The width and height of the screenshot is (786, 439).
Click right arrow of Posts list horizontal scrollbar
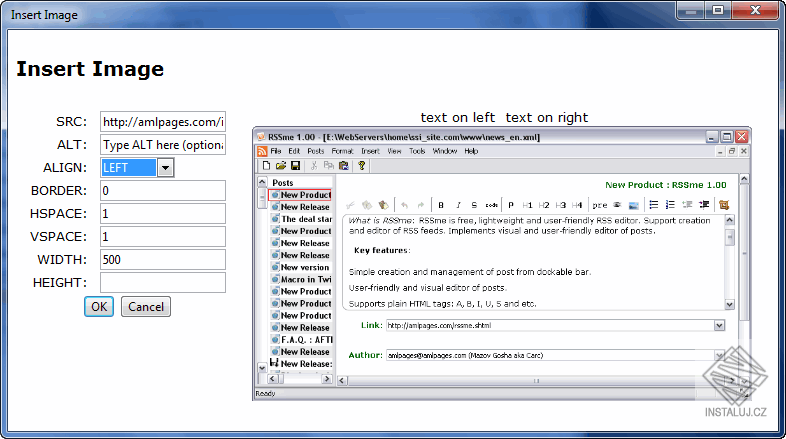pos(327,379)
